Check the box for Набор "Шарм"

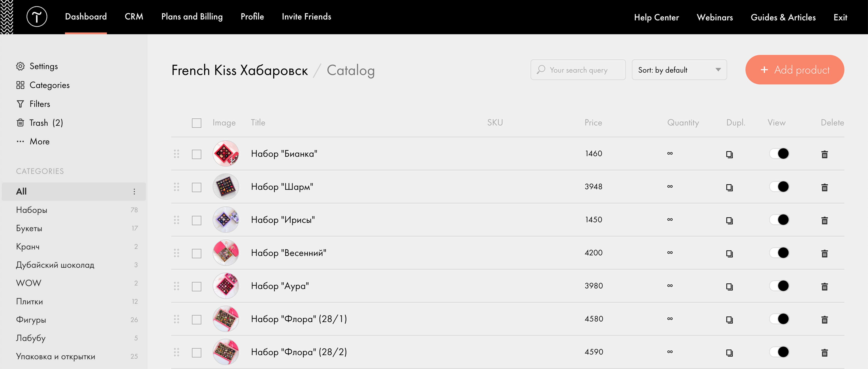(196, 187)
